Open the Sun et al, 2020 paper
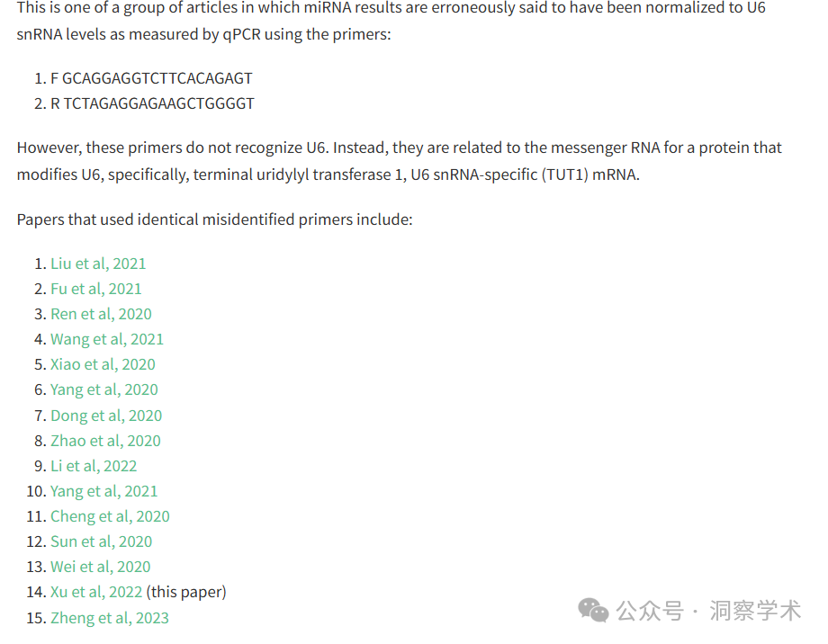Viewport: 828px width, 644px height. pyautogui.click(x=101, y=541)
